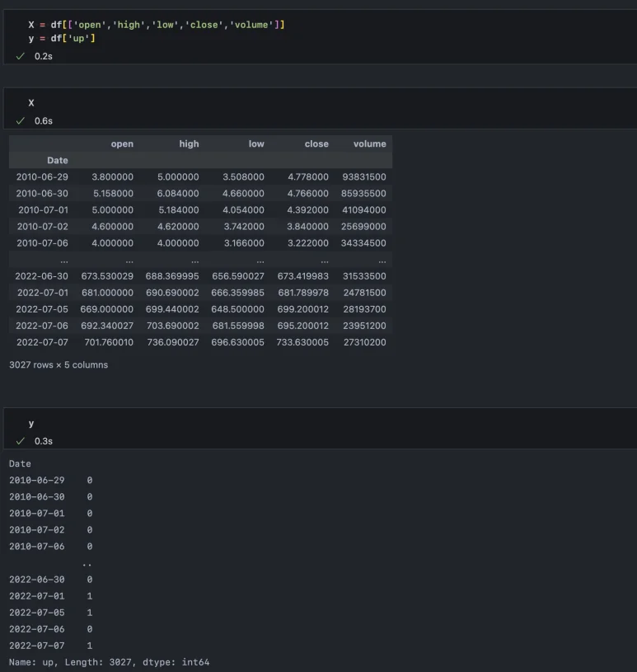Click the 'open' column header
The image size is (637, 672).
122,143
